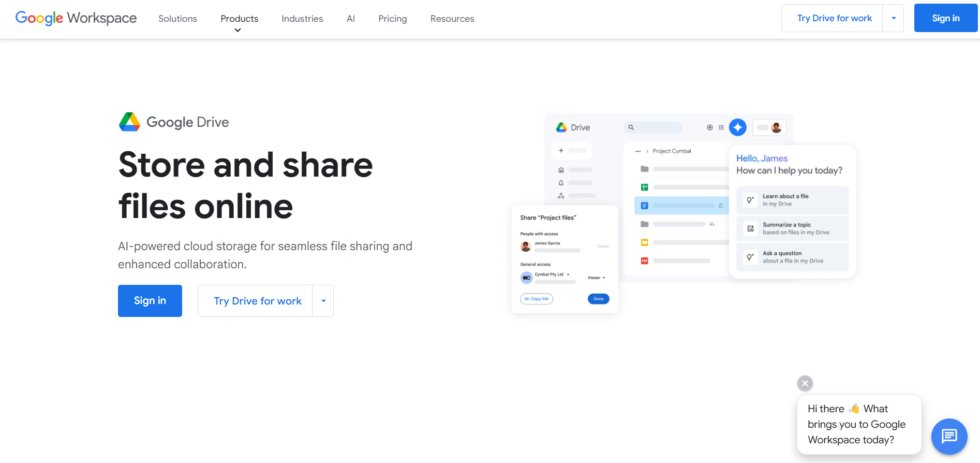Click the red PDF file icon
The height and width of the screenshot is (463, 980).
[645, 261]
